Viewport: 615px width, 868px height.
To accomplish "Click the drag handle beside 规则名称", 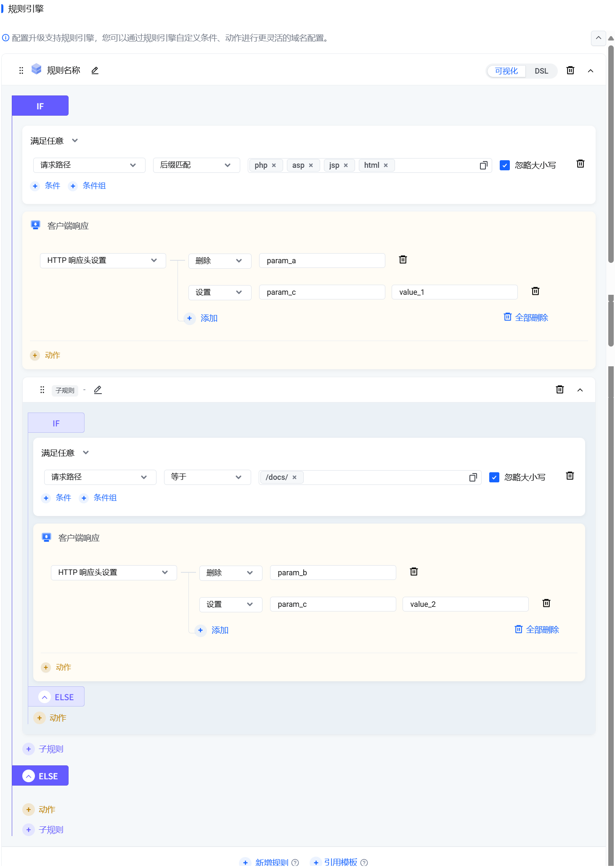I will coord(21,71).
